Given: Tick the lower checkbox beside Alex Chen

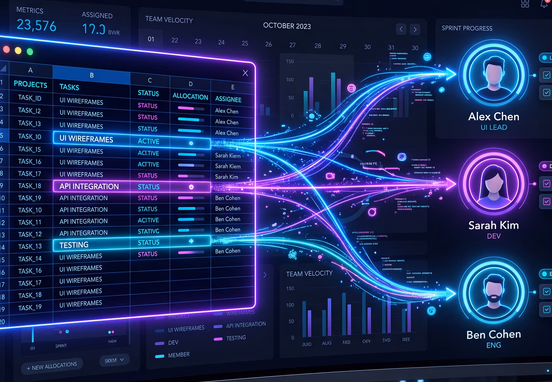Looking at the screenshot, I should pyautogui.click(x=546, y=93).
